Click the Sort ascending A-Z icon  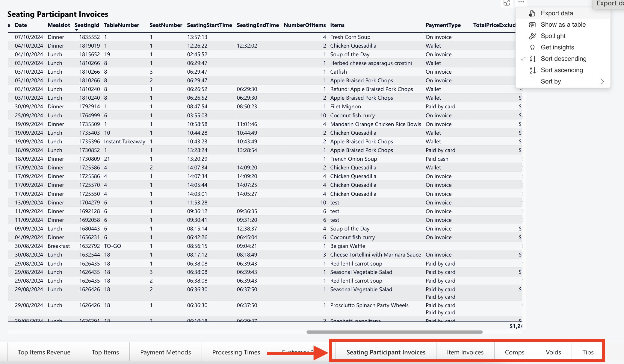(x=532, y=70)
